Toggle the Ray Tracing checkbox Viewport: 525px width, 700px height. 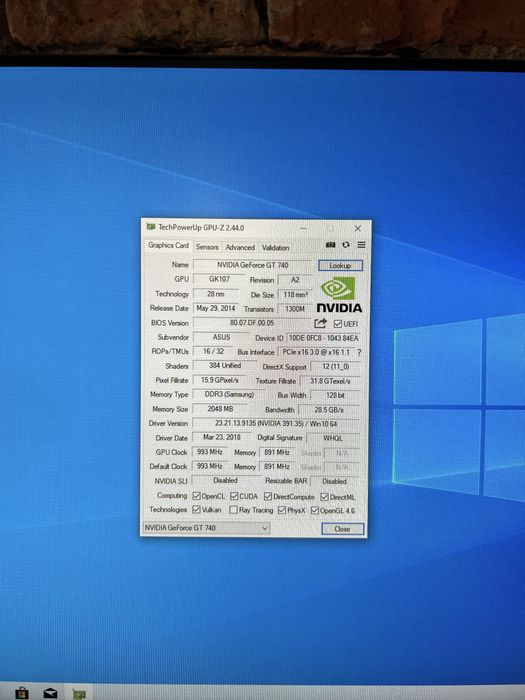[233, 510]
